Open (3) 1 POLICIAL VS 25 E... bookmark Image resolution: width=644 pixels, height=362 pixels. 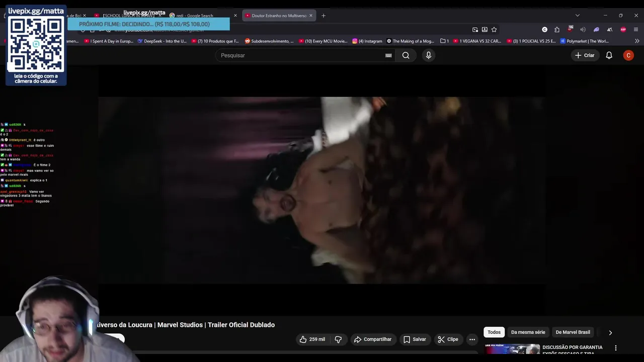point(531,41)
